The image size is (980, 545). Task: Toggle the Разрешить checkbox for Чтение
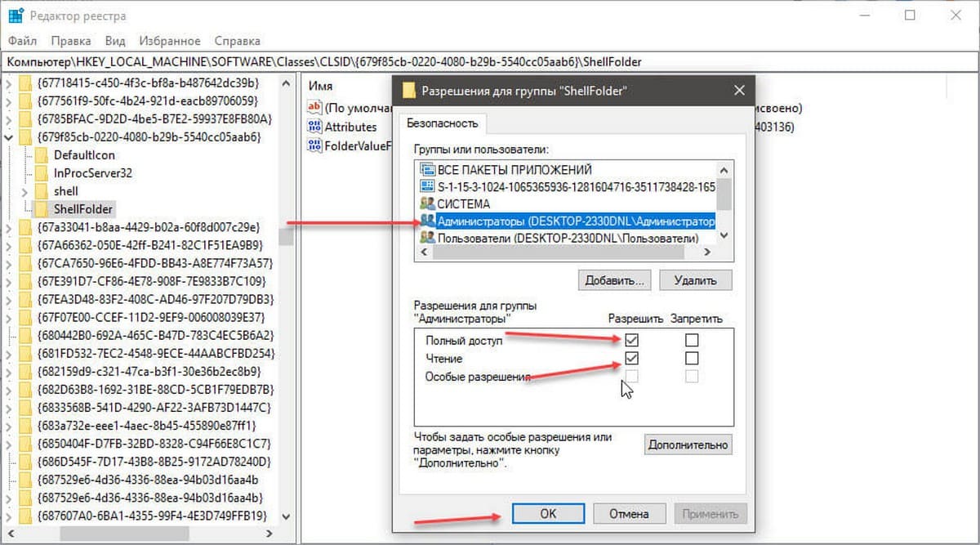631,358
